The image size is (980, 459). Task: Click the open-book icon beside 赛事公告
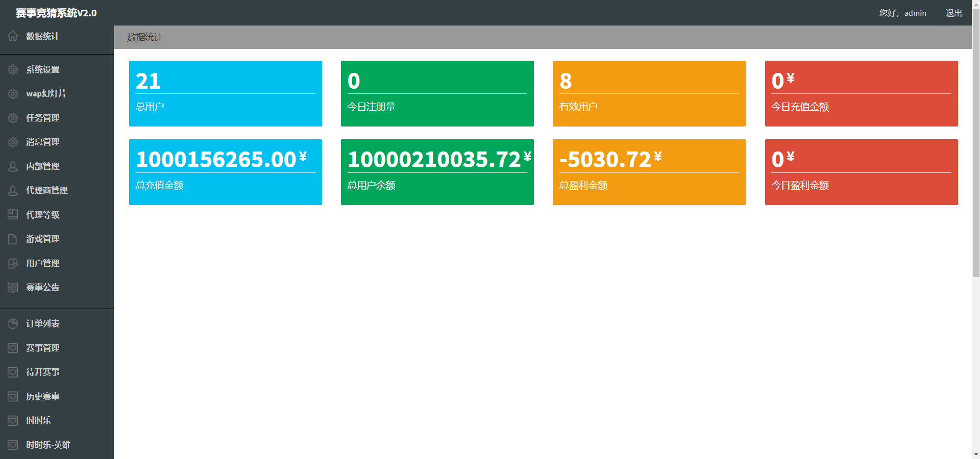point(13,287)
